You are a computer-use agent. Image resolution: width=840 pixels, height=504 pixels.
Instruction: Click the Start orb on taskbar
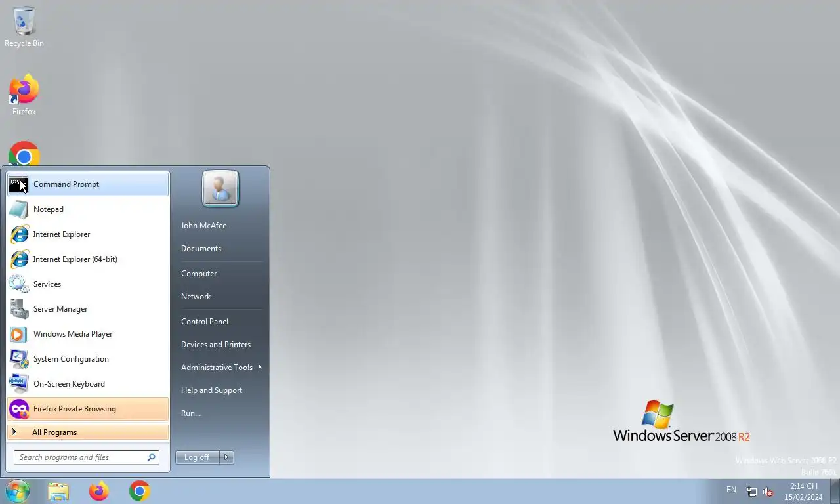point(17,491)
